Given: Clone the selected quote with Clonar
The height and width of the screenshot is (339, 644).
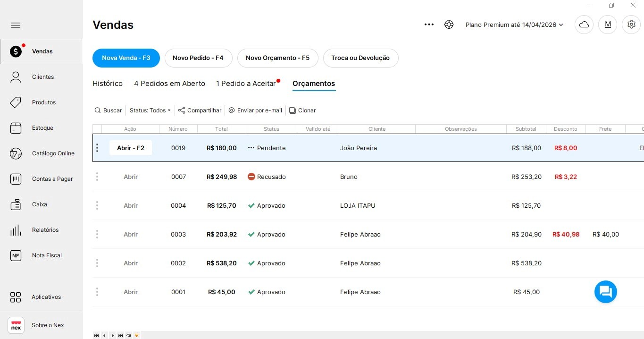Looking at the screenshot, I should point(302,110).
